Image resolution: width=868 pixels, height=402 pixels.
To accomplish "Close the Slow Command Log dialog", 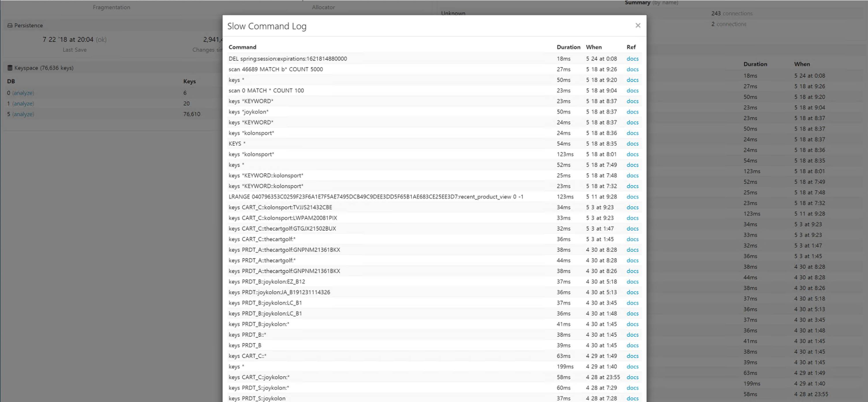I will point(637,26).
